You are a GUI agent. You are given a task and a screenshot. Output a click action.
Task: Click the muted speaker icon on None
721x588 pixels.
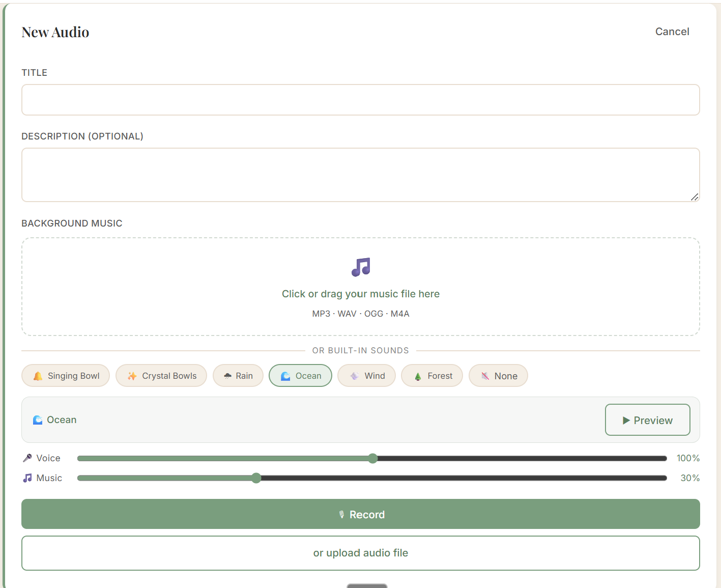coord(485,376)
